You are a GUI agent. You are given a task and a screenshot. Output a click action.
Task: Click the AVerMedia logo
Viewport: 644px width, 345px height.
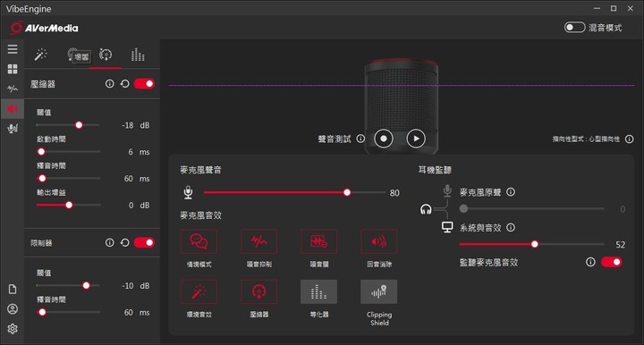[x=45, y=28]
